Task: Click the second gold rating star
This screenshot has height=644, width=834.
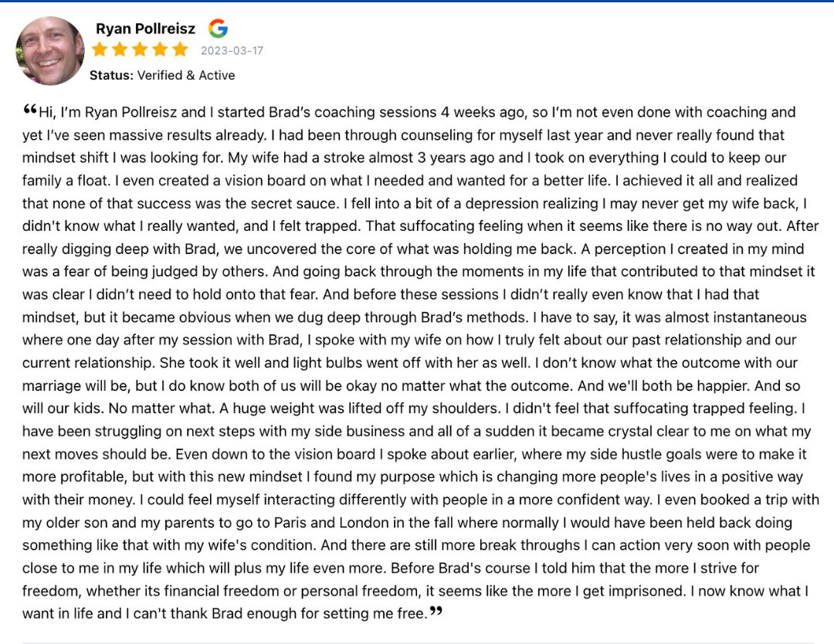Action: click(x=120, y=50)
